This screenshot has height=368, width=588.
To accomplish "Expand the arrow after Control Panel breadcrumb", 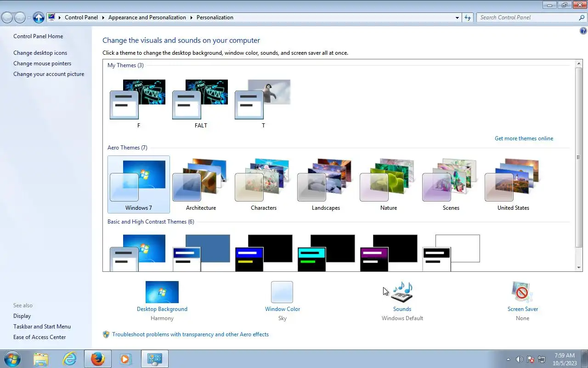I will (x=103, y=17).
